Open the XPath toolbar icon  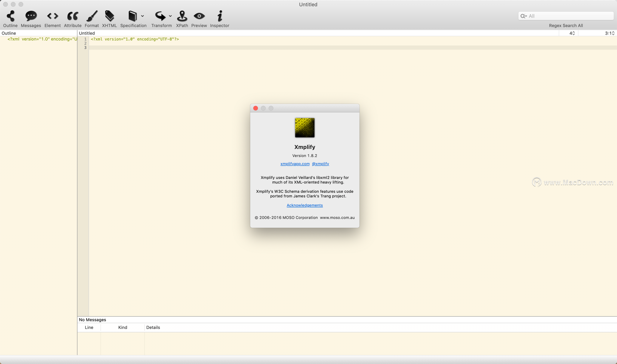click(182, 16)
